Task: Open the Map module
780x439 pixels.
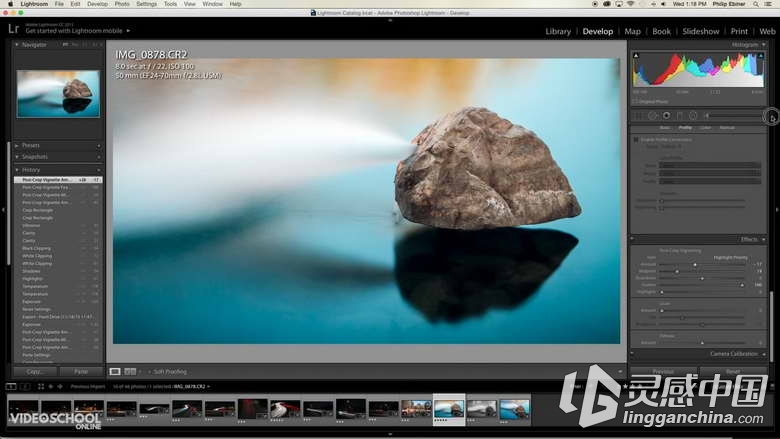Action: tap(632, 31)
